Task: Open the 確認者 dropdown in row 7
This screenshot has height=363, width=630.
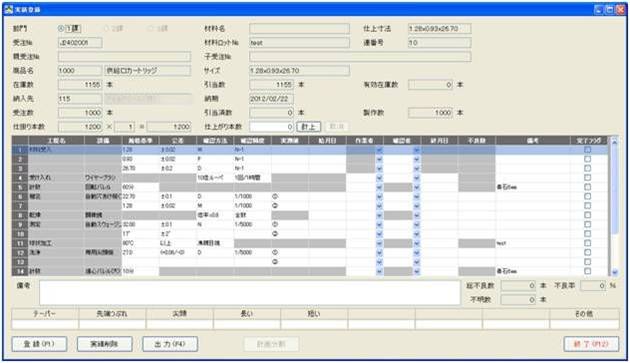Action: [x=417, y=205]
